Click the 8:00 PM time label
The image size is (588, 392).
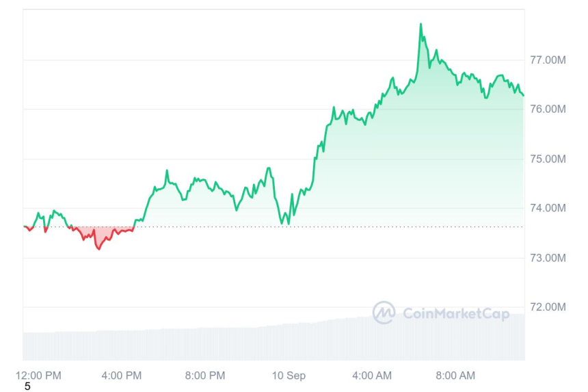coord(205,376)
